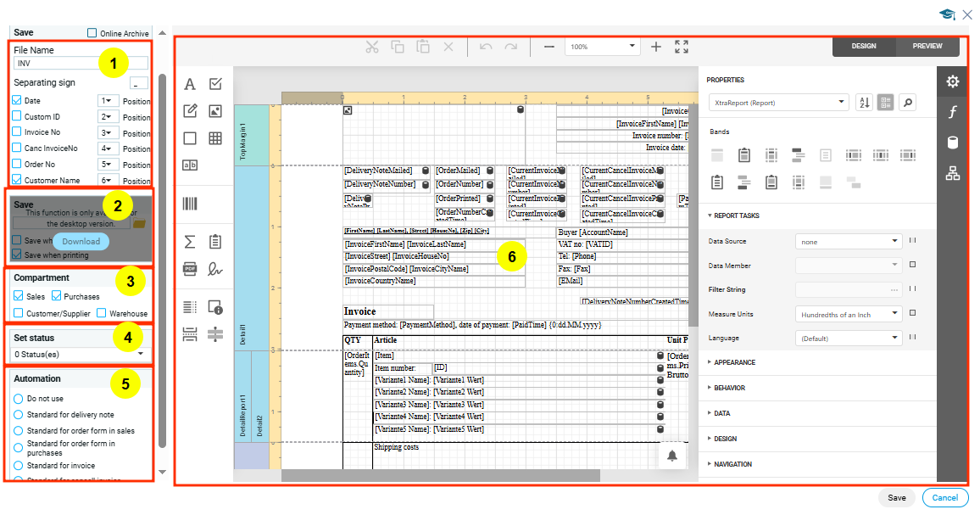Screen dimensions: 980x515
Task: Select Standard for delivery note option
Action: (19, 415)
